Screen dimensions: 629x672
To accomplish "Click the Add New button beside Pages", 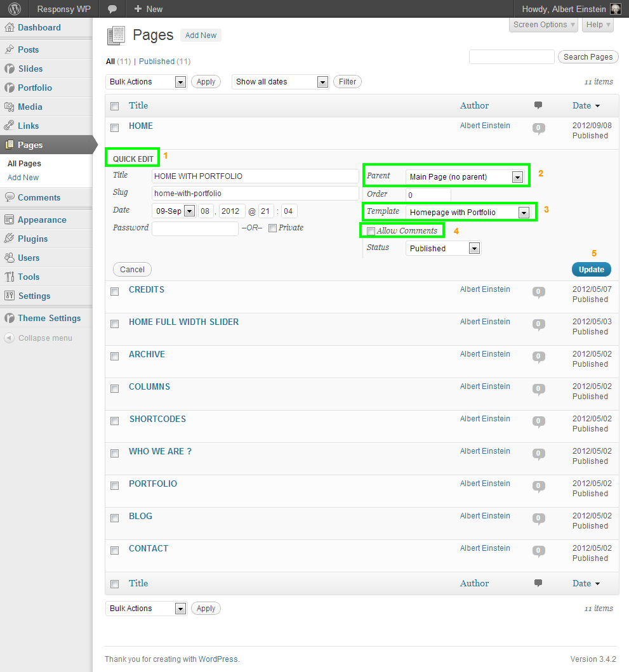I will click(x=201, y=36).
